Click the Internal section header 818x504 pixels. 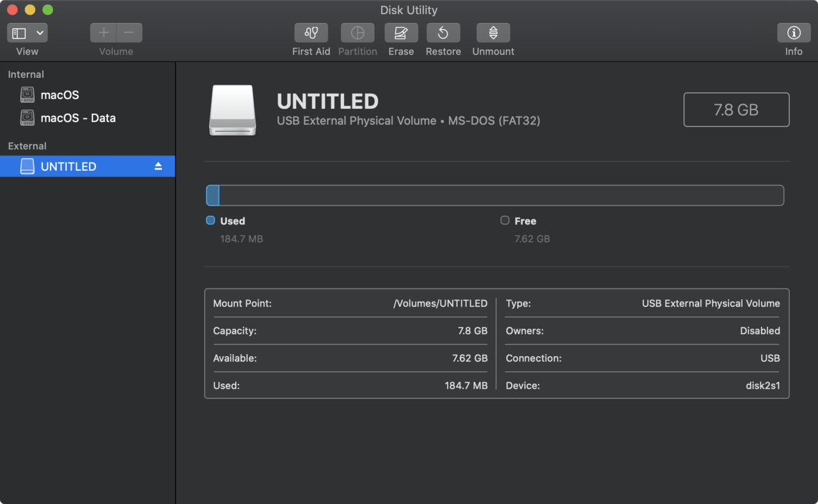[26, 74]
